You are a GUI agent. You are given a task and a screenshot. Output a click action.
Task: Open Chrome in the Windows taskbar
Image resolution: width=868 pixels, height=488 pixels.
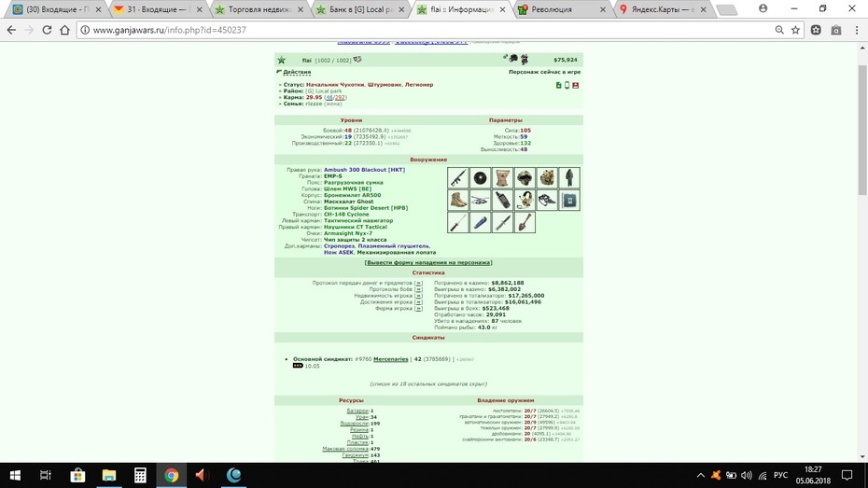(x=171, y=475)
